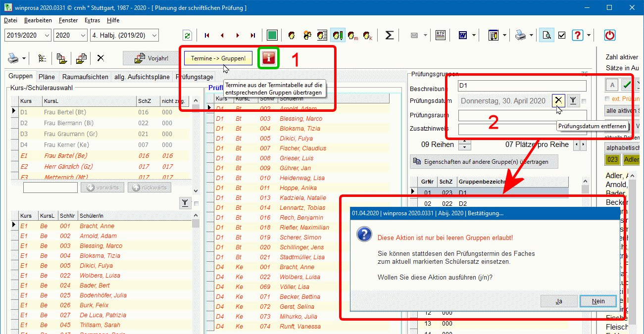Toggle the checkbox in the main toolbar
The image size is (644, 334).
tap(562, 35)
